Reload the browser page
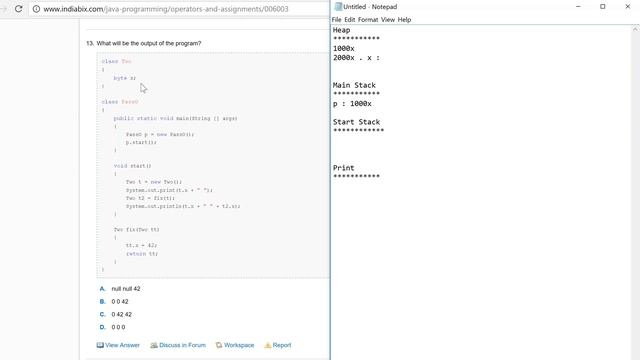The height and width of the screenshot is (360, 640). point(18,9)
